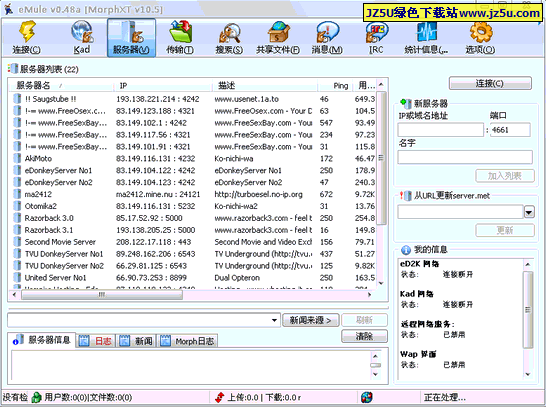Screen dimensions: 546x407
Task: Click the update server.met panel icon
Action: 406,196
